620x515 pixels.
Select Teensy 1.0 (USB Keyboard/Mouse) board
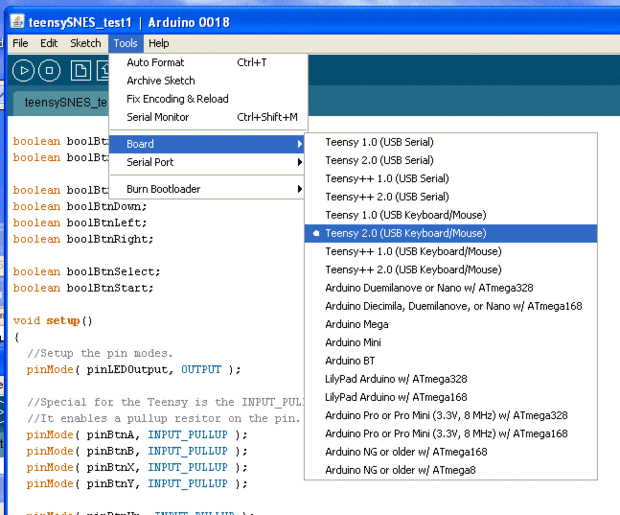click(x=451, y=215)
